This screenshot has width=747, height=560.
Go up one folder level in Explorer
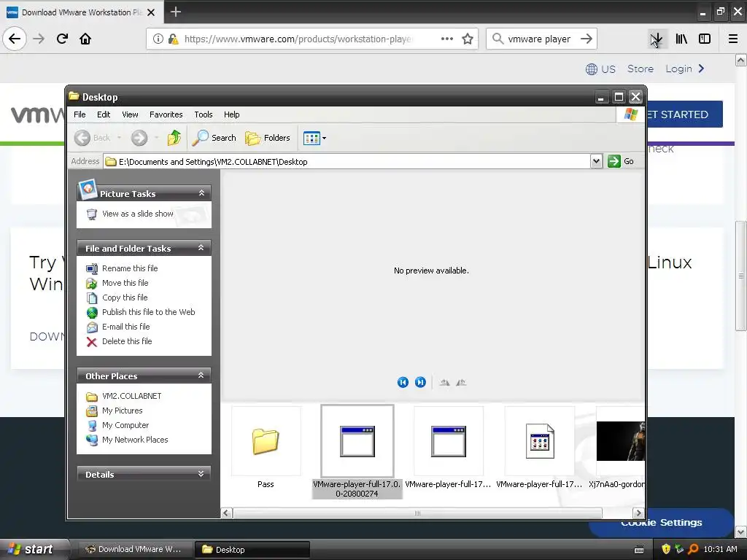tap(174, 138)
